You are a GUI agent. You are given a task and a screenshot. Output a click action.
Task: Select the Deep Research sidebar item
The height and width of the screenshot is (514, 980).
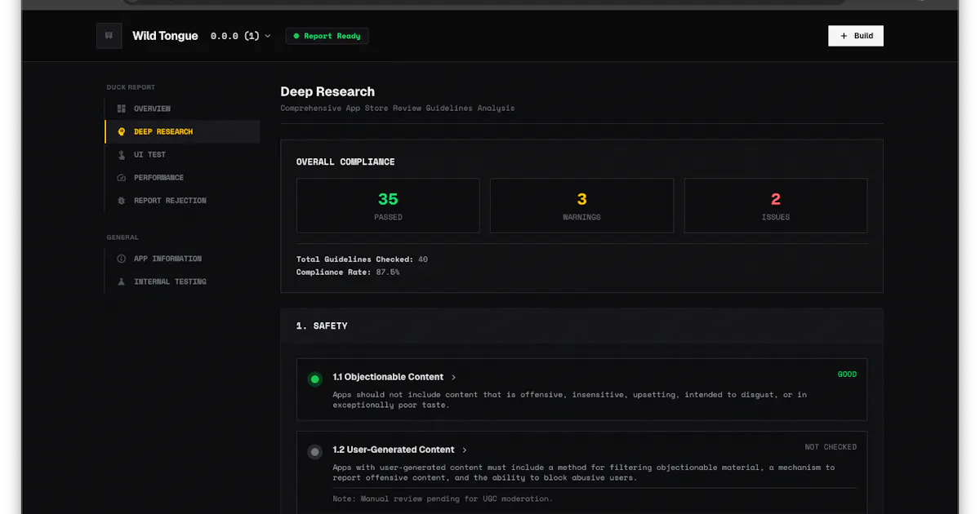coord(182,131)
